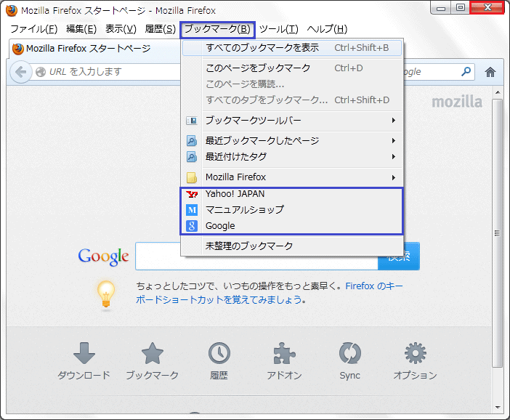
Task: Open the ブックマーク star icon on start page
Action: [x=153, y=353]
